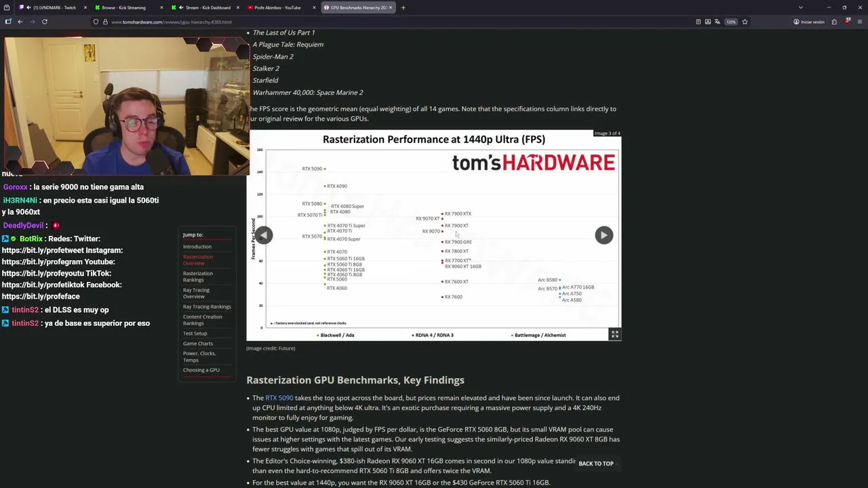This screenshot has height=488, width=868.
Task: Go forward in browser history
Action: 32,22
